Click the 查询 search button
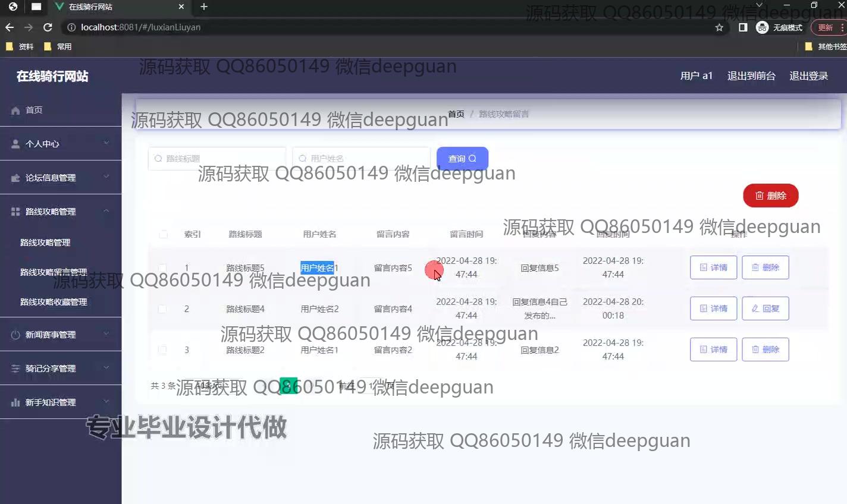This screenshot has width=847, height=504. point(462,159)
